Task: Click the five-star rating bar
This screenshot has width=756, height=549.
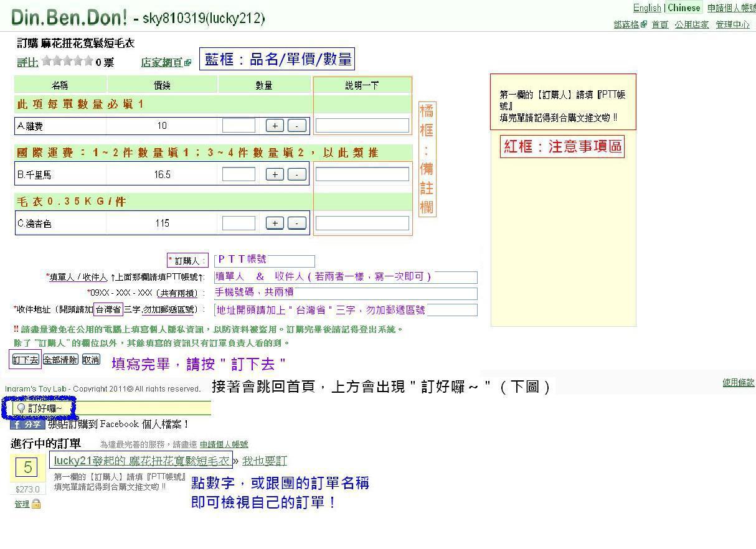Action: [67, 61]
